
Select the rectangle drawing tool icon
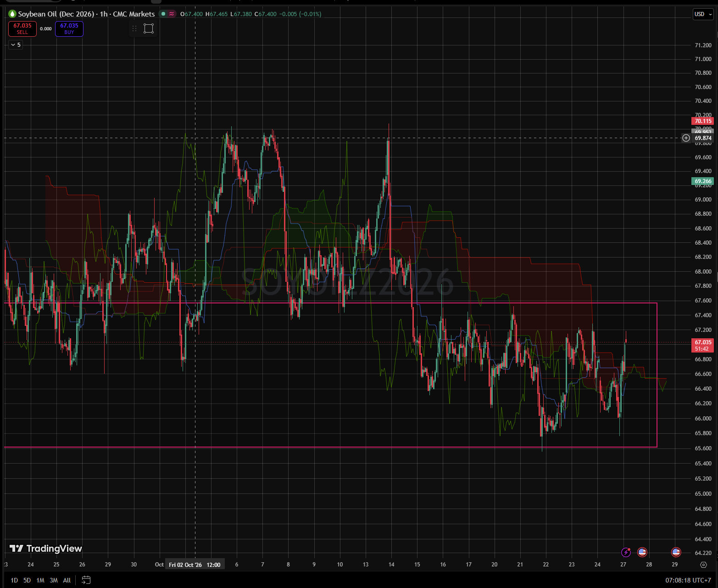(148, 28)
